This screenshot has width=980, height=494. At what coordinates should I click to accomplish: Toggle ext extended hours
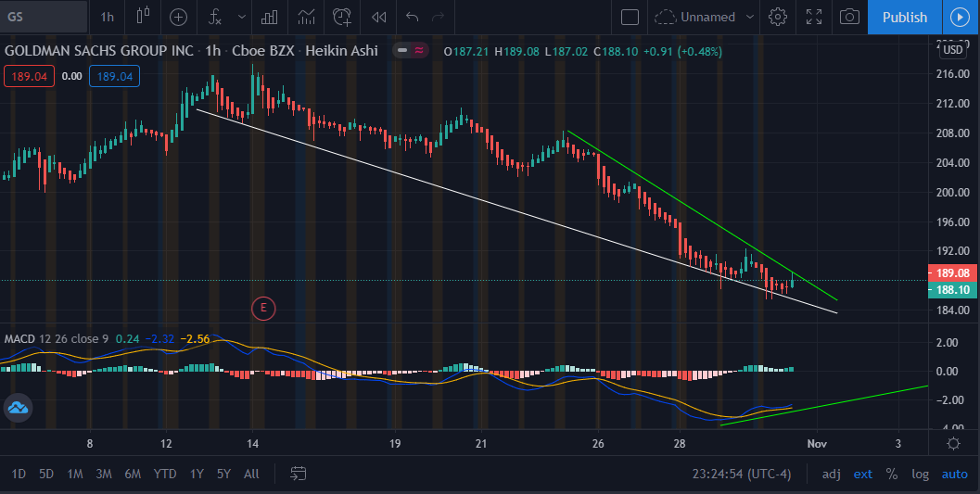862,474
